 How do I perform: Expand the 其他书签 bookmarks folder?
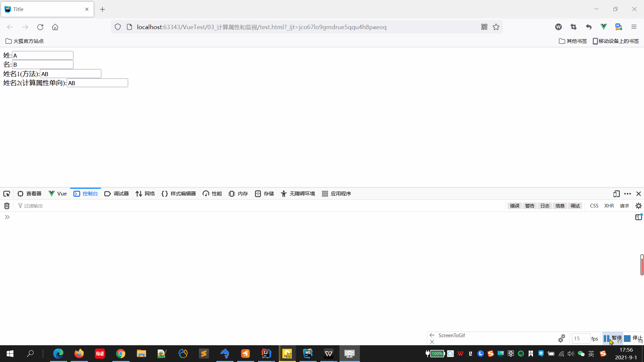click(x=573, y=41)
